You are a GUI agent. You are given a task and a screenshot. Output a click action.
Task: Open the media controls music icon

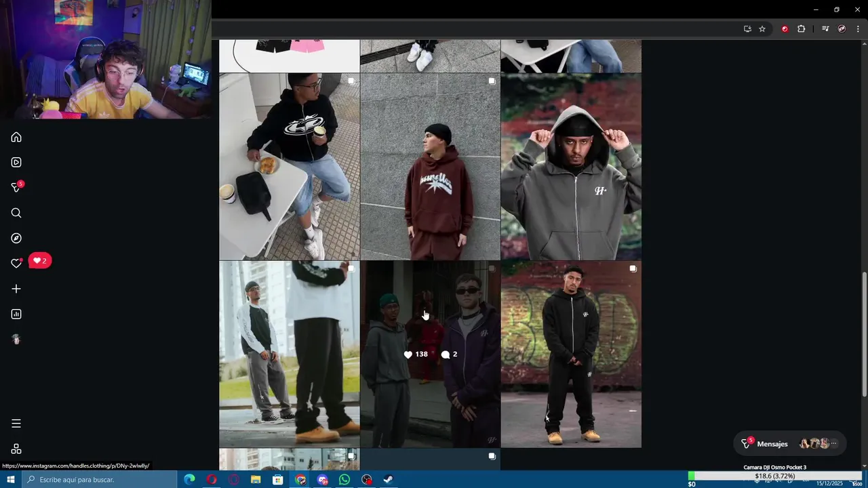point(825,28)
